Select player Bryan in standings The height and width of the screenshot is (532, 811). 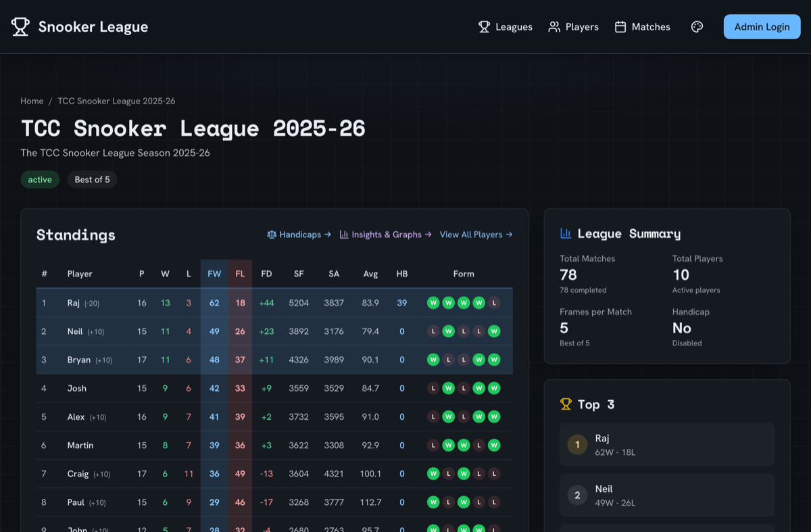tap(79, 360)
